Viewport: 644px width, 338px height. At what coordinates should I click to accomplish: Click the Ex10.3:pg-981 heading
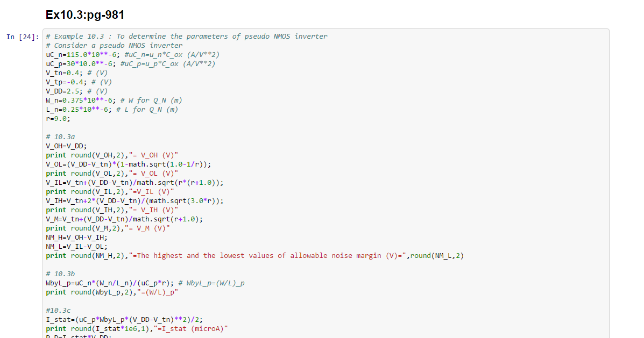pyautogui.click(x=86, y=15)
